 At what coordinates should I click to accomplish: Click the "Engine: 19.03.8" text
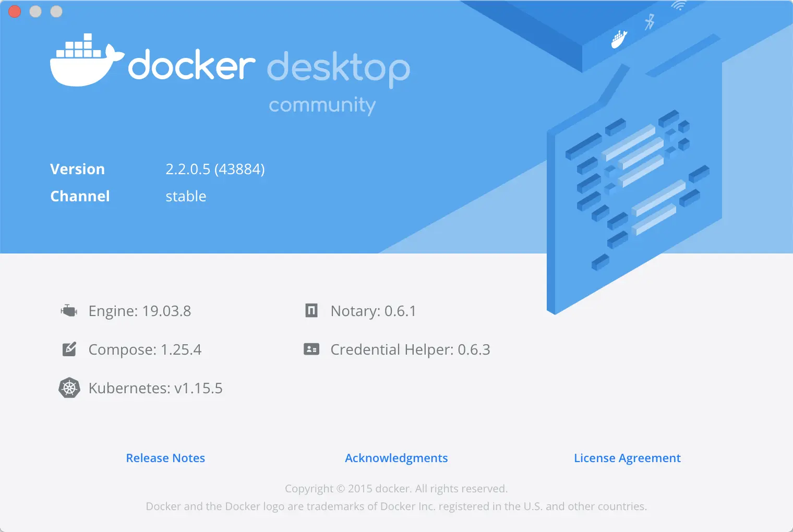click(140, 311)
